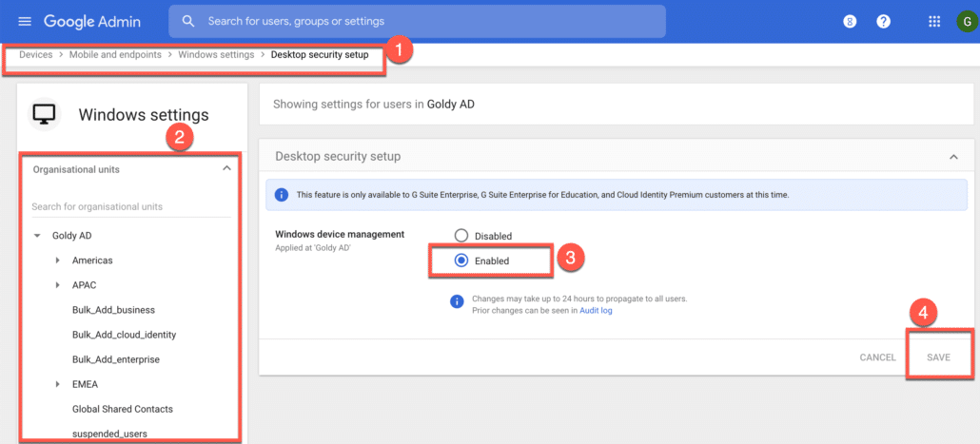Image resolution: width=980 pixels, height=444 pixels.
Task: Go to Mobile and endpoints breadcrumb
Action: coord(116,54)
